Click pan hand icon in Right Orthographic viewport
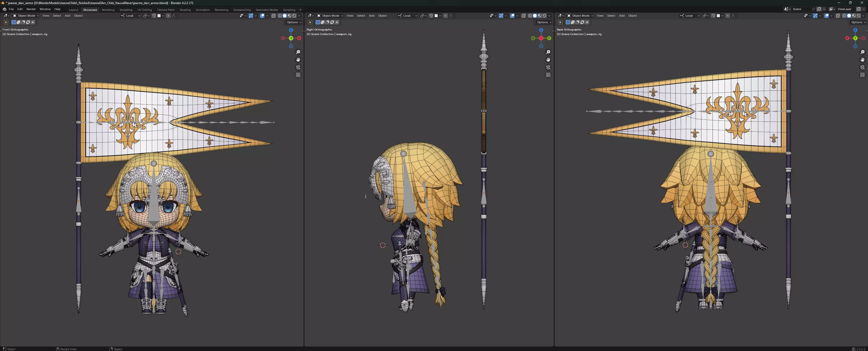Viewport: 868px width, 351px height. click(x=548, y=59)
